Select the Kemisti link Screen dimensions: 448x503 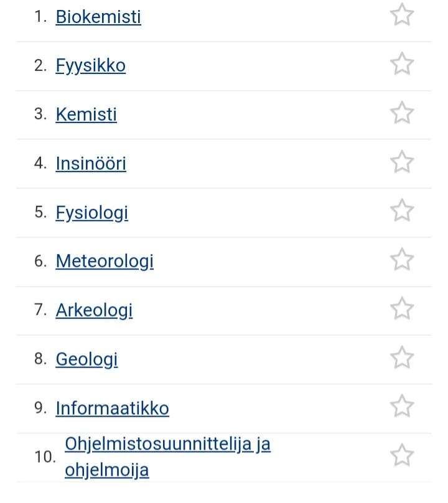[86, 114]
